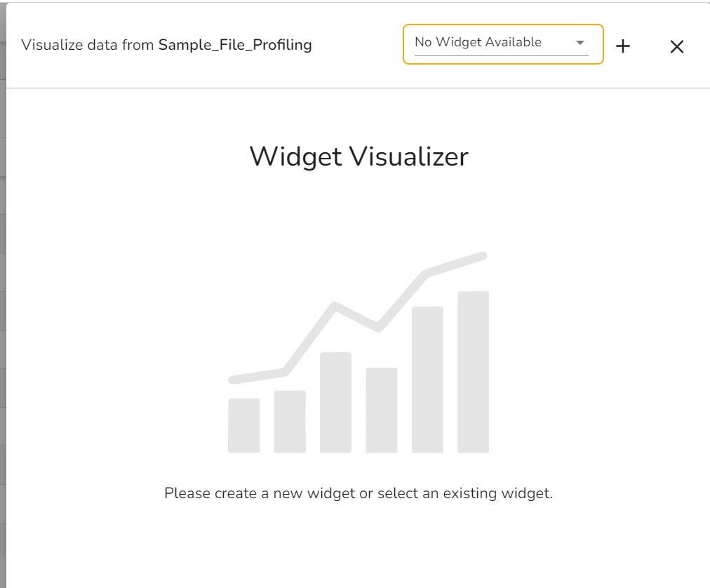Click the Sample_File_Profiling file name
This screenshot has height=588, width=710.
(x=235, y=45)
